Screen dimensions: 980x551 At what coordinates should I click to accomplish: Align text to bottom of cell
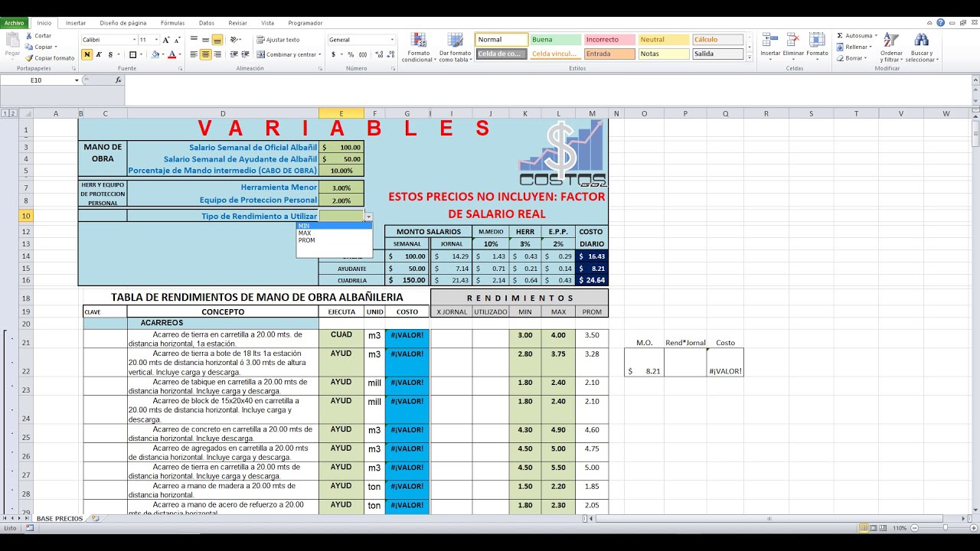click(x=217, y=39)
